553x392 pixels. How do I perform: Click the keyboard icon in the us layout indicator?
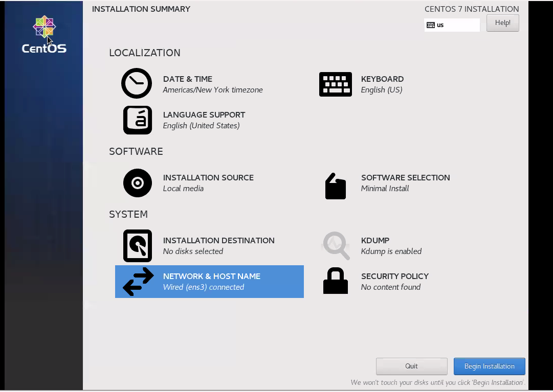pyautogui.click(x=431, y=25)
